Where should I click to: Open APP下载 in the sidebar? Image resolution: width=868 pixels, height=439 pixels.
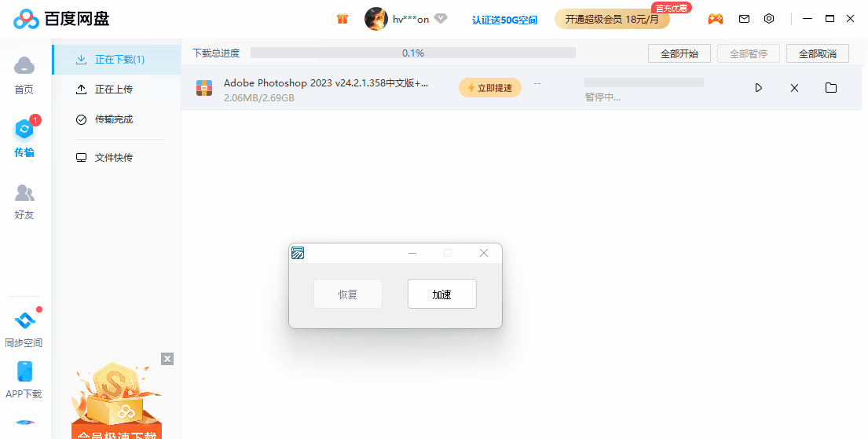24,380
